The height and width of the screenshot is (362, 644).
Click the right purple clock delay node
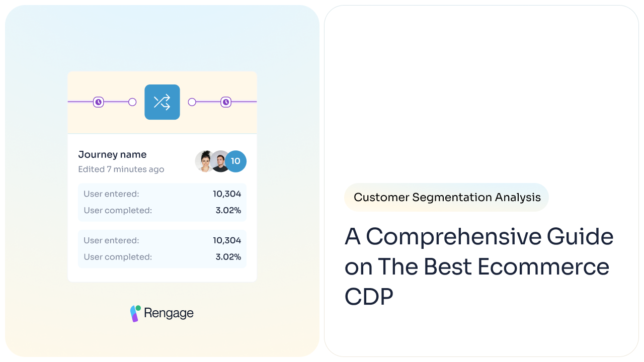click(x=226, y=102)
